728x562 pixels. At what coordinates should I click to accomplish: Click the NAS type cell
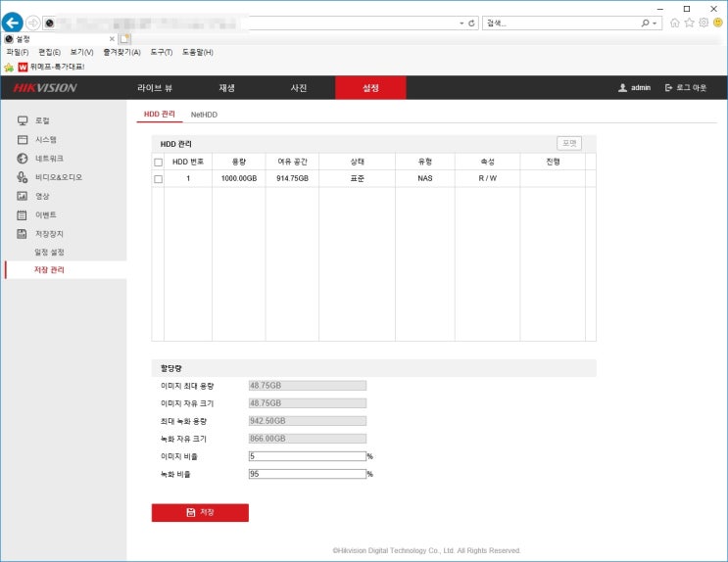point(425,178)
